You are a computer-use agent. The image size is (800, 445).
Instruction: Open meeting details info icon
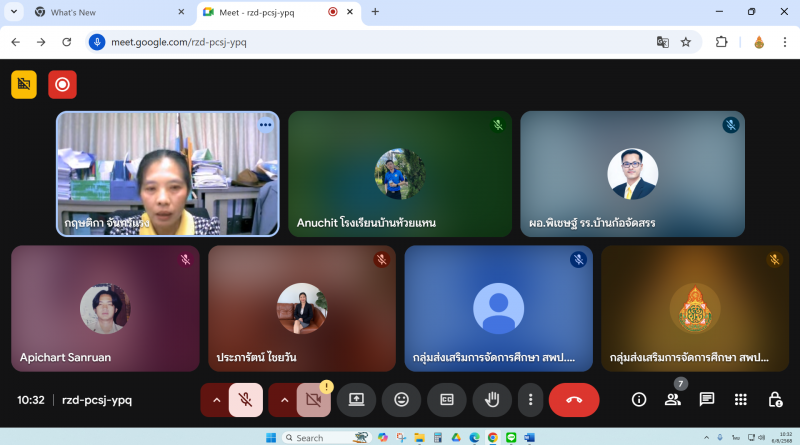click(x=639, y=399)
